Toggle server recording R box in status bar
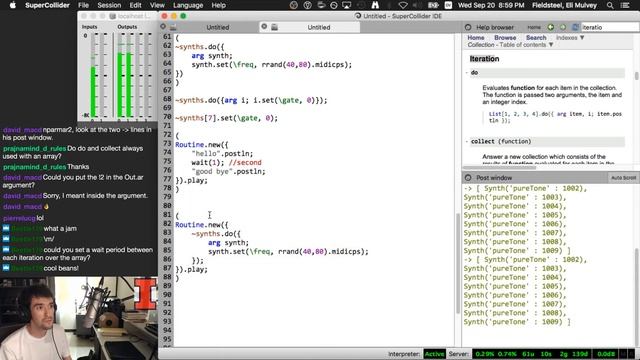 pos(632,354)
